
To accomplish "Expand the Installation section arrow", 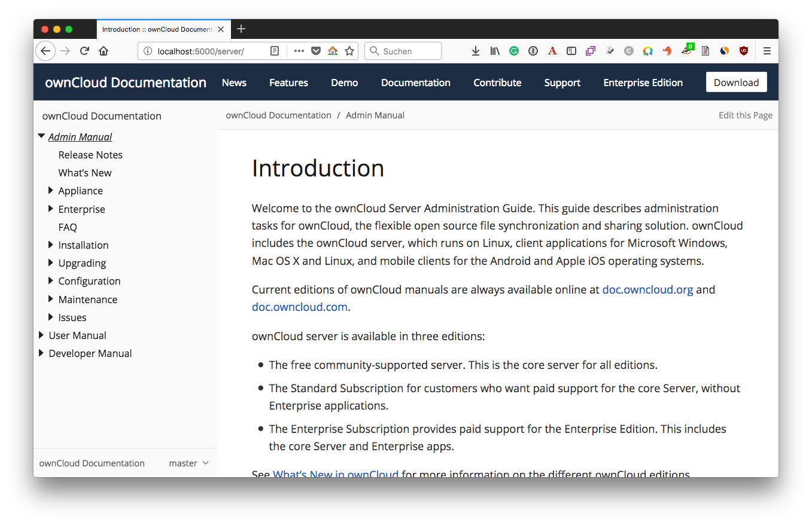I will tap(51, 245).
